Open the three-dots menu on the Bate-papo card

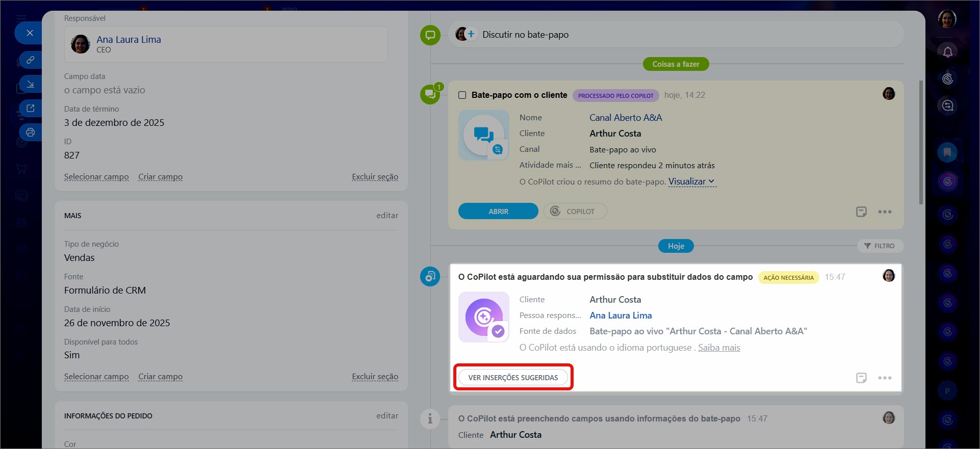(885, 212)
